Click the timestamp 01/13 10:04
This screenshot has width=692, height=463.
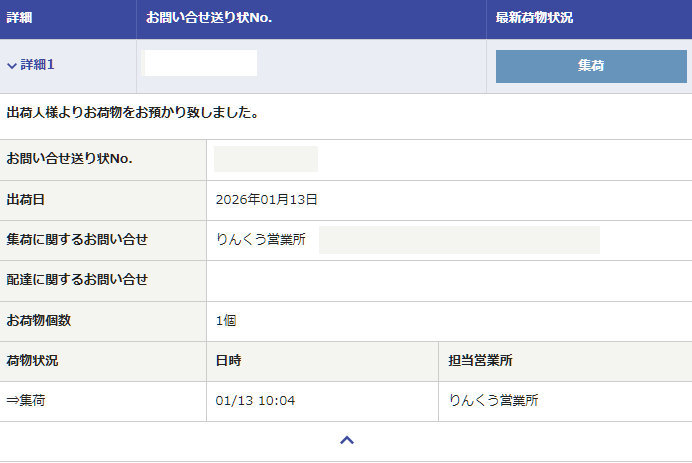pos(255,401)
